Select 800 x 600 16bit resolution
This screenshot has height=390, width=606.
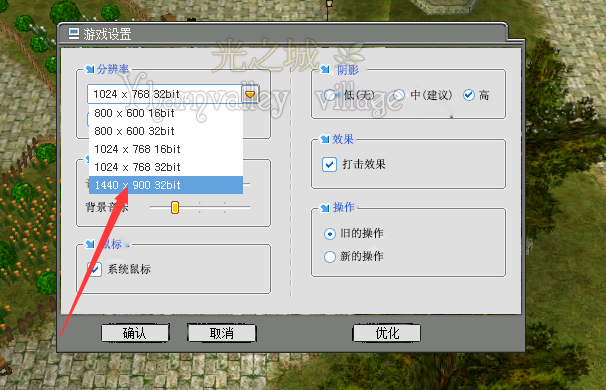click(x=166, y=113)
